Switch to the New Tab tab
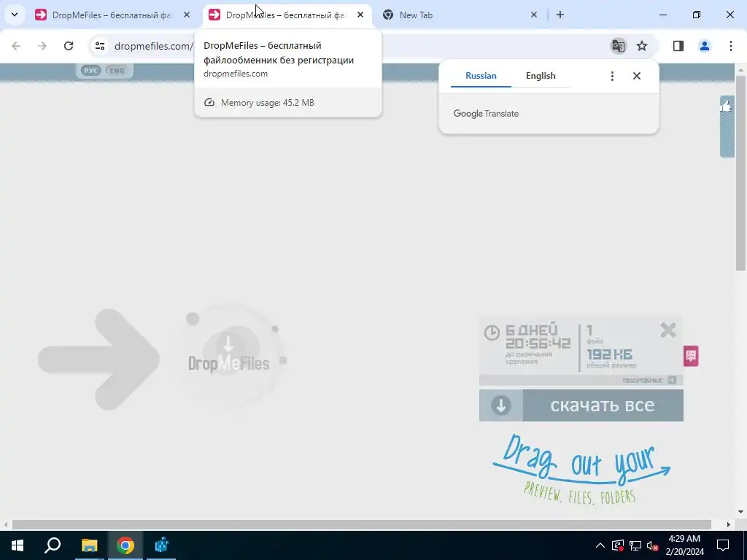This screenshot has height=560, width=747. [461, 15]
